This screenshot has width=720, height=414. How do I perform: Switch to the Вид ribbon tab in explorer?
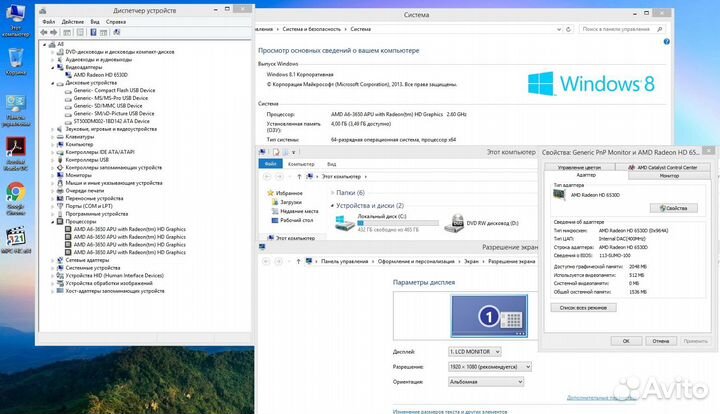point(332,164)
